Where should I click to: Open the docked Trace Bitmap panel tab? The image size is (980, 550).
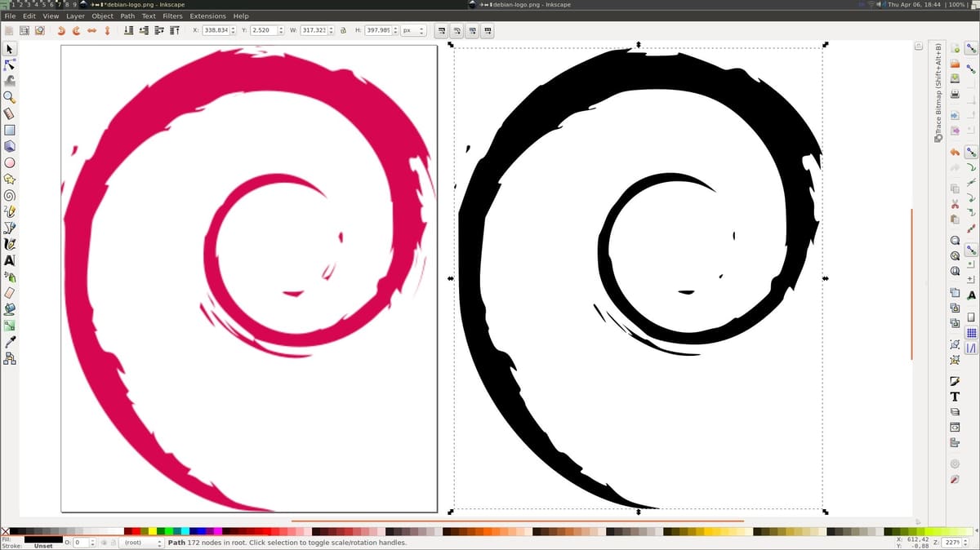coord(938,91)
